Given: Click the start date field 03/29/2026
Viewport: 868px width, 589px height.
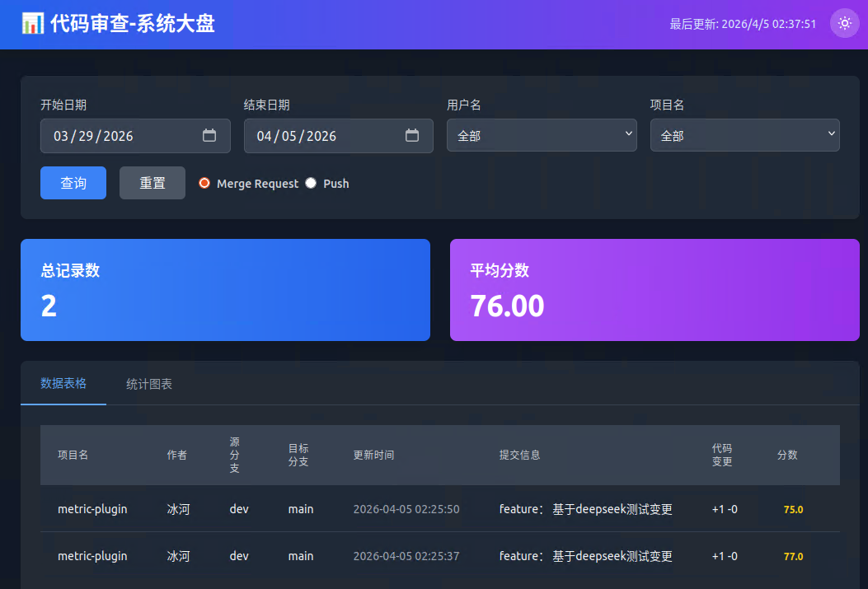Looking at the screenshot, I should pyautogui.click(x=135, y=135).
